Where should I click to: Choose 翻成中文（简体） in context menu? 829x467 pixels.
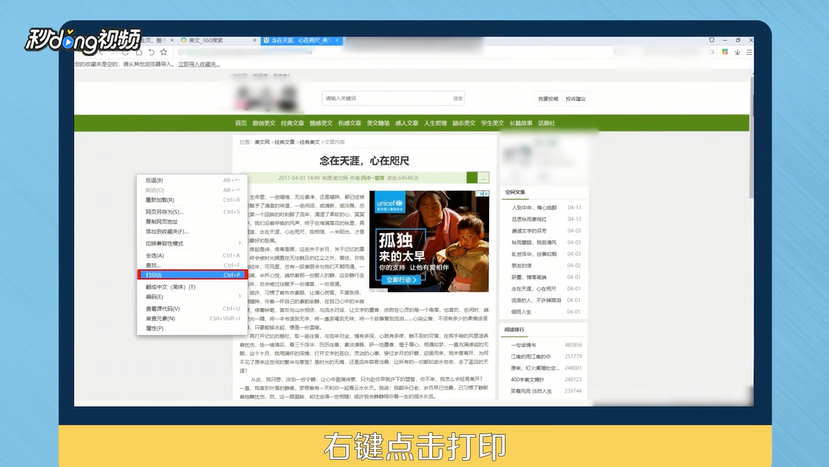point(192,287)
